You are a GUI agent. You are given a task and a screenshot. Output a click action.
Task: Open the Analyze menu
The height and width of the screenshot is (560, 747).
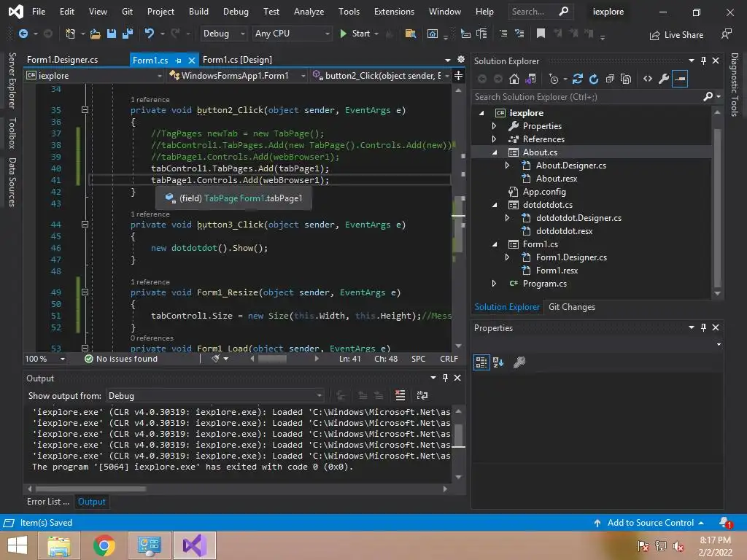click(309, 12)
